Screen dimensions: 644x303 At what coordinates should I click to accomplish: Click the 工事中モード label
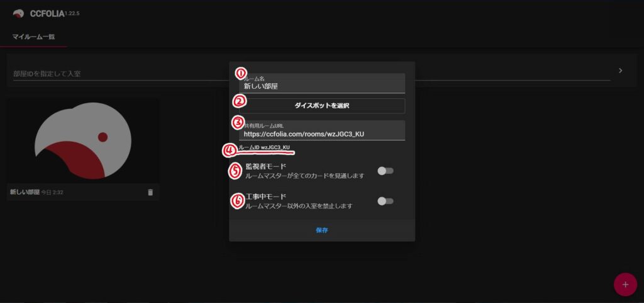(x=265, y=197)
